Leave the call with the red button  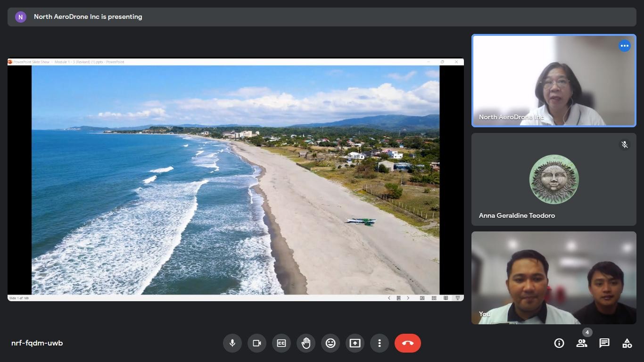point(408,343)
